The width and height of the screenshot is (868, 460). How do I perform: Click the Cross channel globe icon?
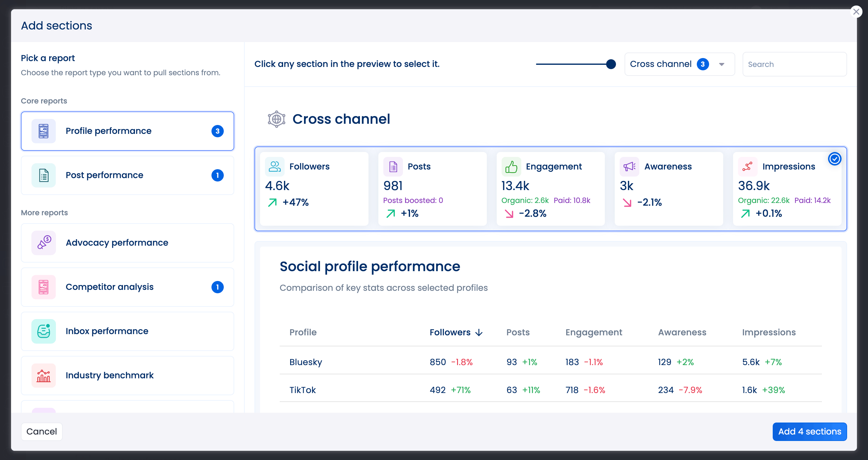point(276,119)
